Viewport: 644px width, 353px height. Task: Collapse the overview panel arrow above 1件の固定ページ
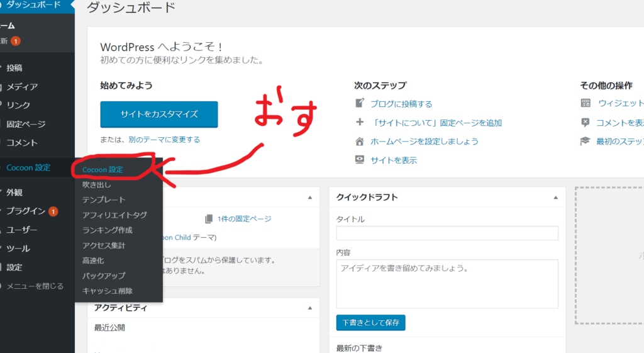310,198
